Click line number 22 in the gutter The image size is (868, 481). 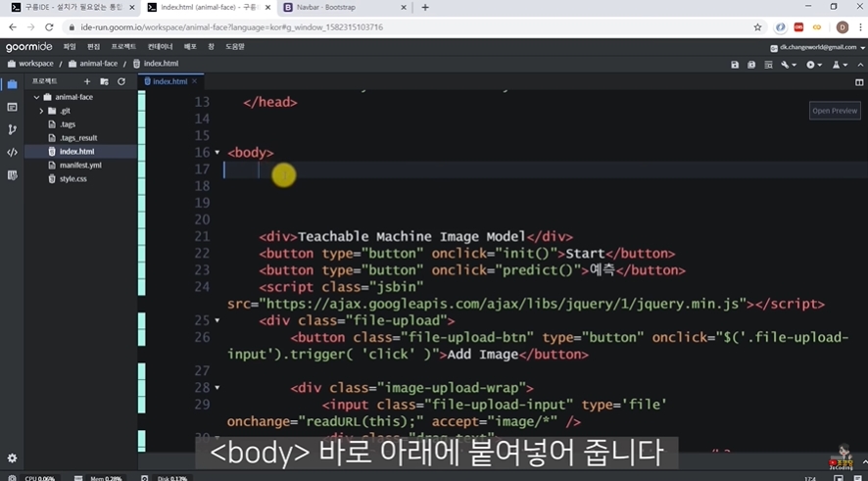(x=202, y=254)
